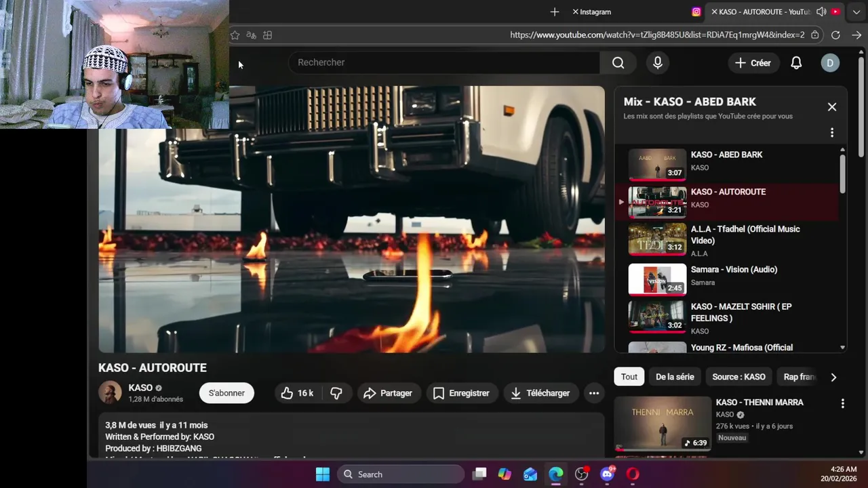The width and height of the screenshot is (868, 488).
Task: Open the account avatar 'D' menu
Action: point(830,63)
